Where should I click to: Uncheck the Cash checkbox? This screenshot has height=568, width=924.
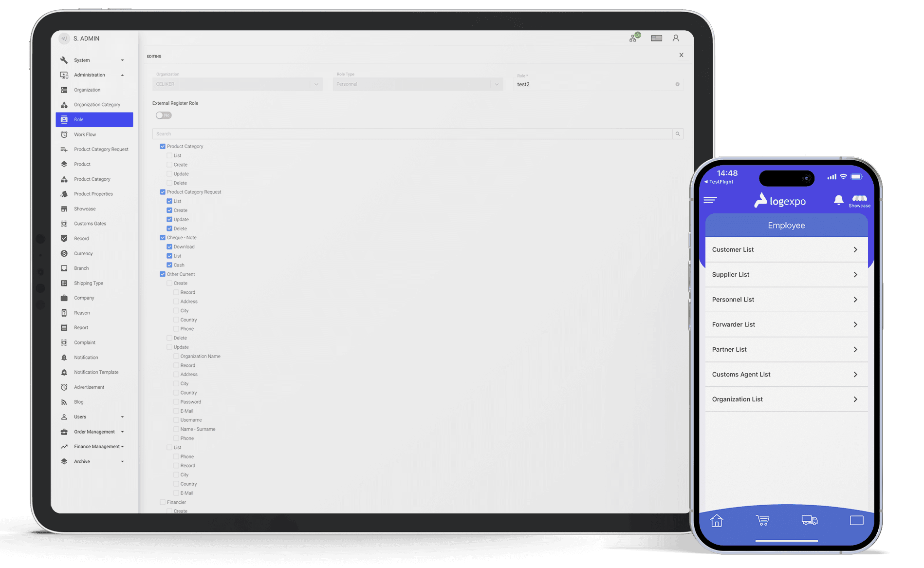coord(169,265)
